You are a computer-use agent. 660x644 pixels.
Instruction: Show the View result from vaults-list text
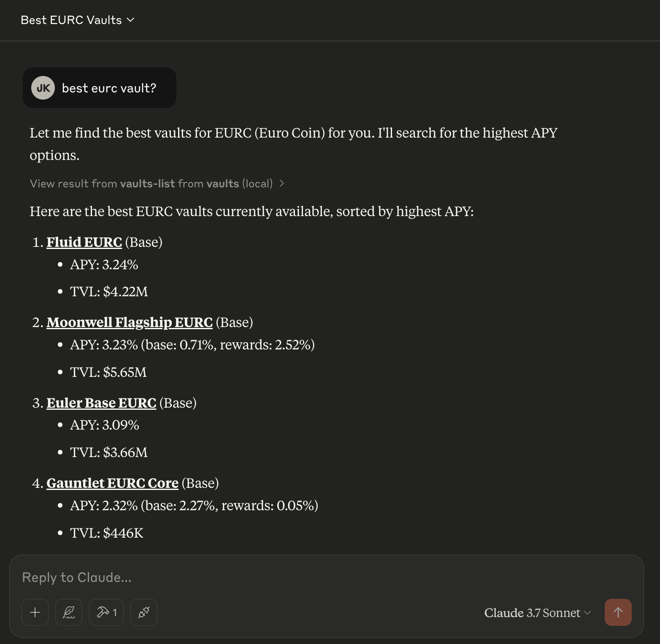point(151,184)
